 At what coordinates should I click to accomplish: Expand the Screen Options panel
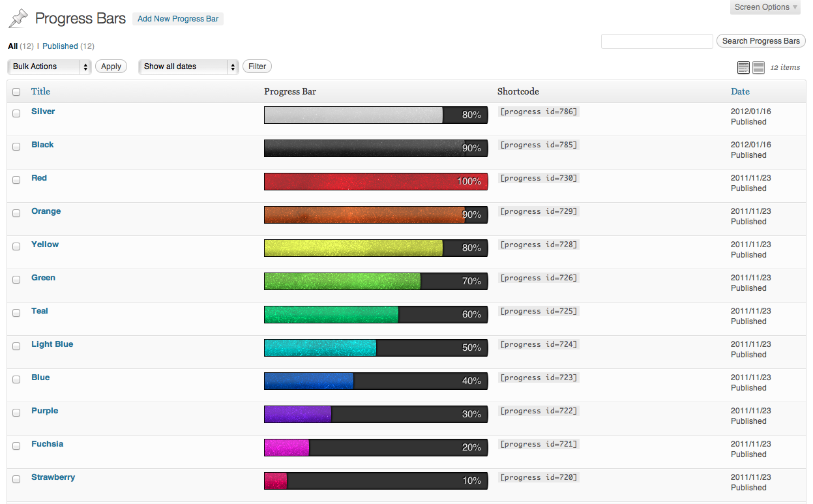(765, 7)
